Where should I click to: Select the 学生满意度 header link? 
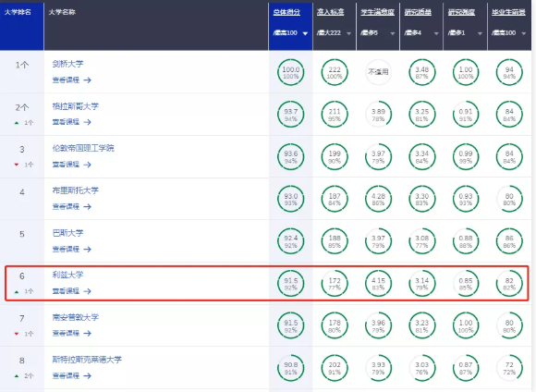pos(377,12)
